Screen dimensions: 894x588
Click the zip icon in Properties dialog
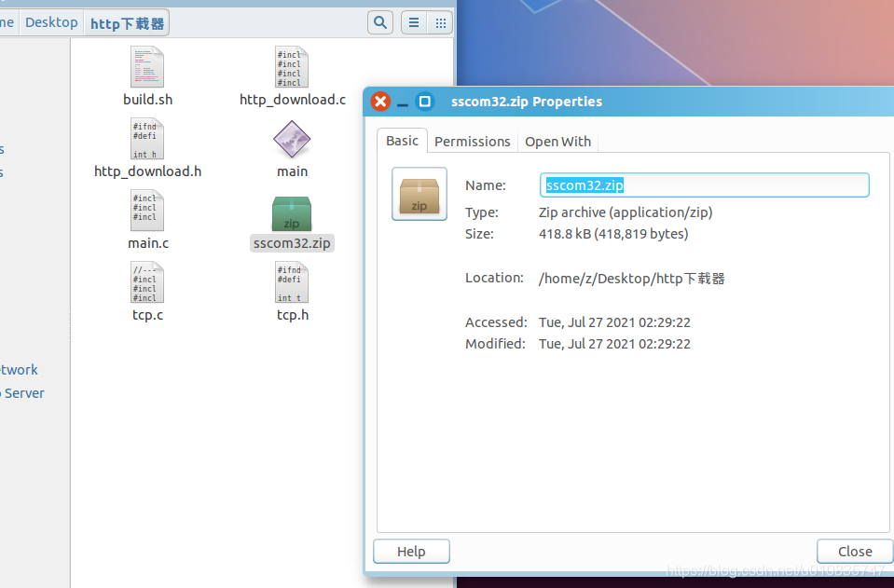coord(419,194)
